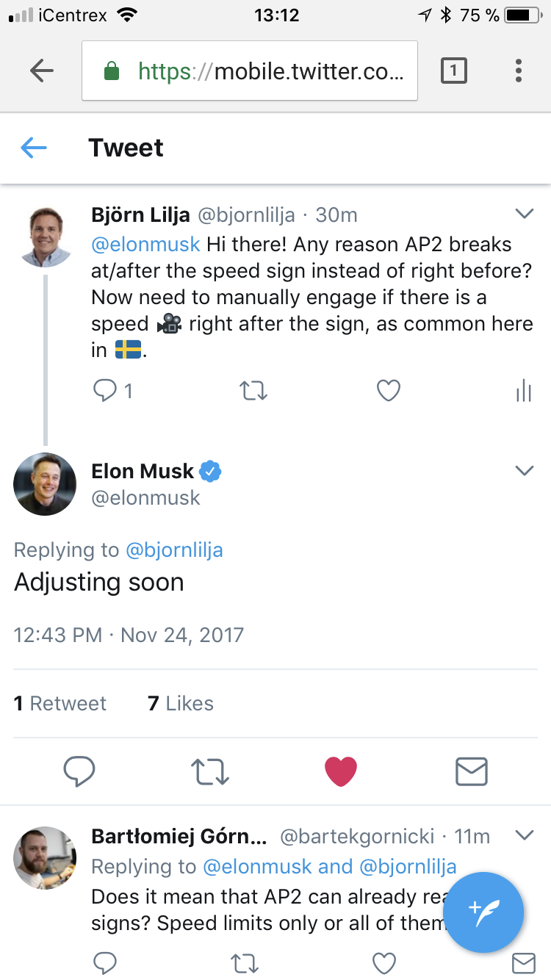View analytics for Björn Lilja's tweet

click(523, 391)
